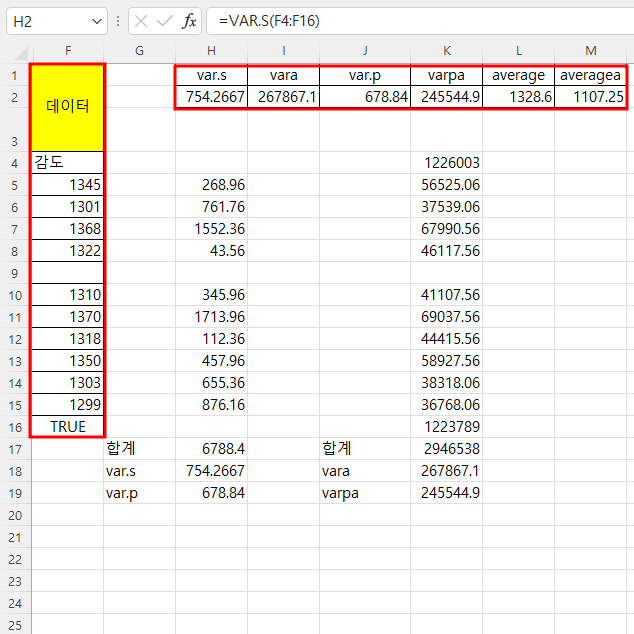Click the cell containing 1370
This screenshot has width=634, height=634.
coord(68,317)
